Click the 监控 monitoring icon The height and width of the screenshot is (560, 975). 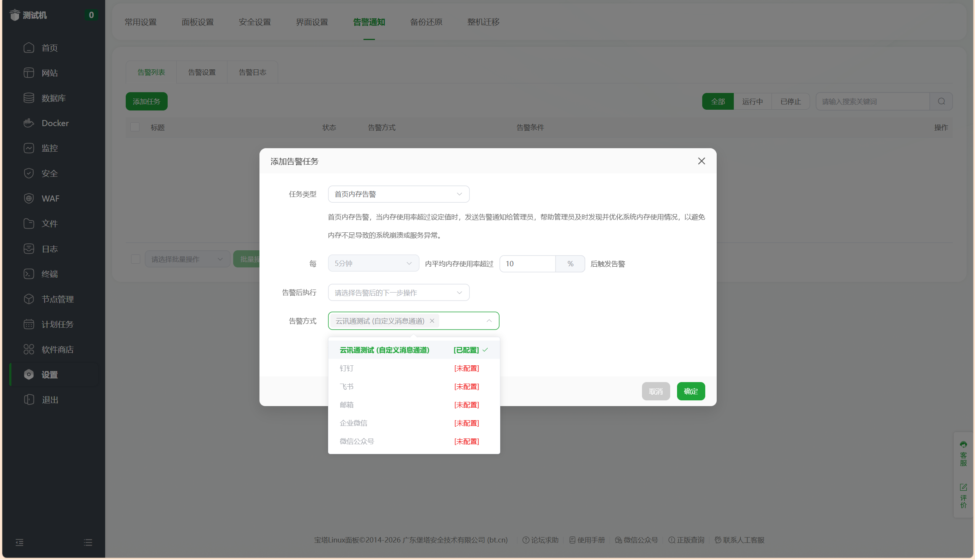[x=29, y=148]
